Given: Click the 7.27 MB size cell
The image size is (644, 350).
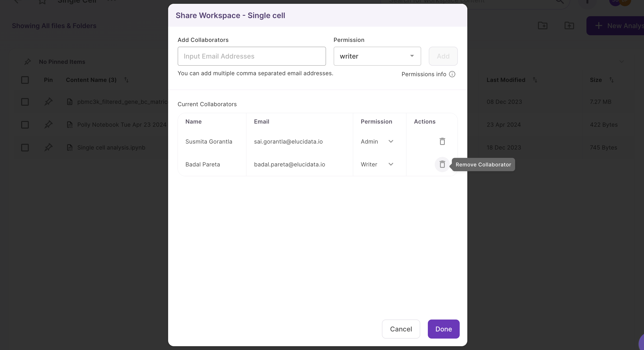Looking at the screenshot, I should tap(600, 102).
